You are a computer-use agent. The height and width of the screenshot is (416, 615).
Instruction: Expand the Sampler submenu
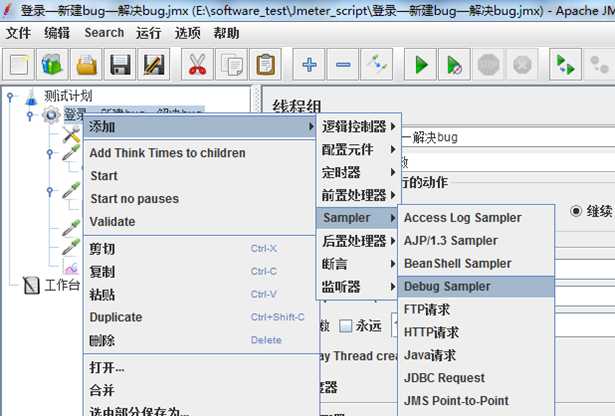[357, 218]
